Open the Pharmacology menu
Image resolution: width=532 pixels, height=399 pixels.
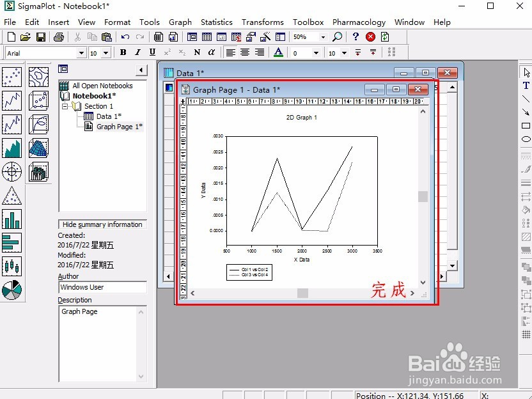[x=359, y=22]
